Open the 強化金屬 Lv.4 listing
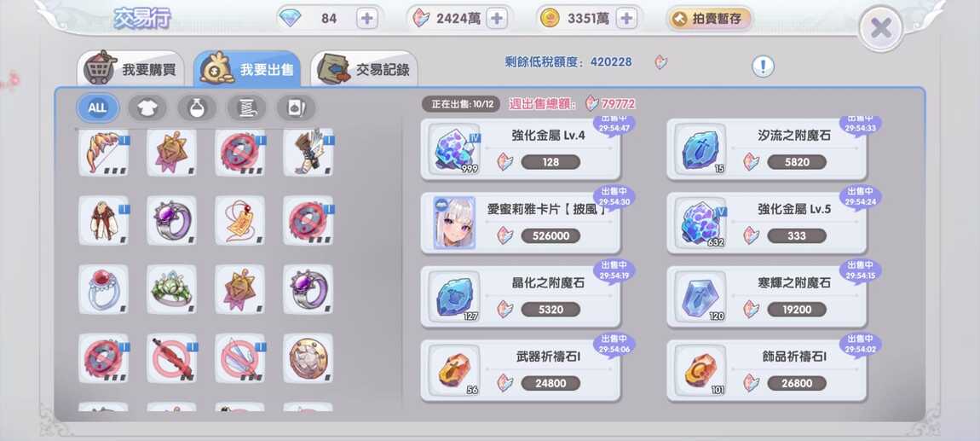980x441 pixels. click(x=520, y=150)
